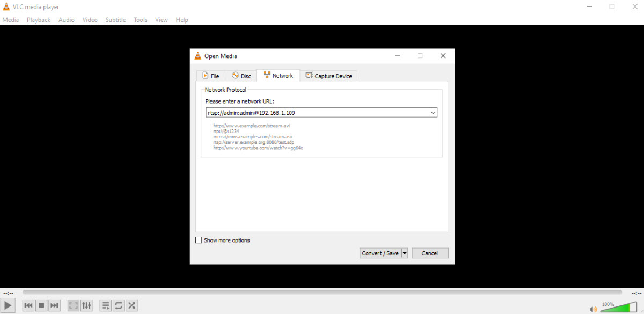Skip to previous media track
This screenshot has width=644, height=314.
pyautogui.click(x=28, y=305)
